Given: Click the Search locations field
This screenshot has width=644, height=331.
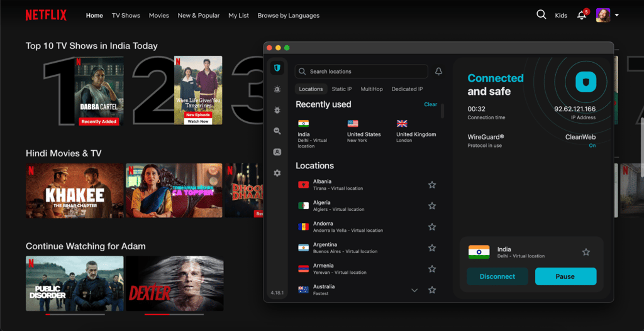Looking at the screenshot, I should (362, 72).
